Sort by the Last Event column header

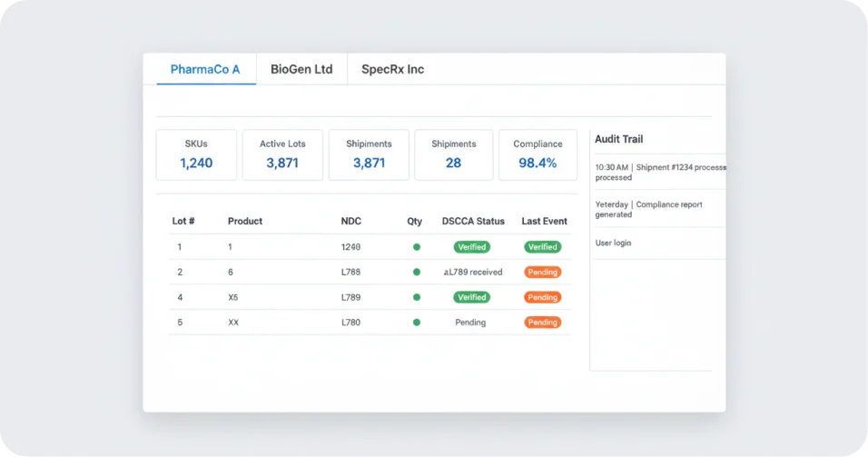[x=544, y=221]
